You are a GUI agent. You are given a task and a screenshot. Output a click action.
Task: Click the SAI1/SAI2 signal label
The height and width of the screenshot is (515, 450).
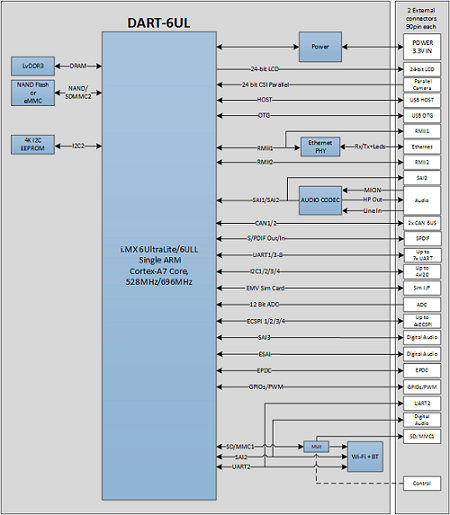pyautogui.click(x=266, y=200)
